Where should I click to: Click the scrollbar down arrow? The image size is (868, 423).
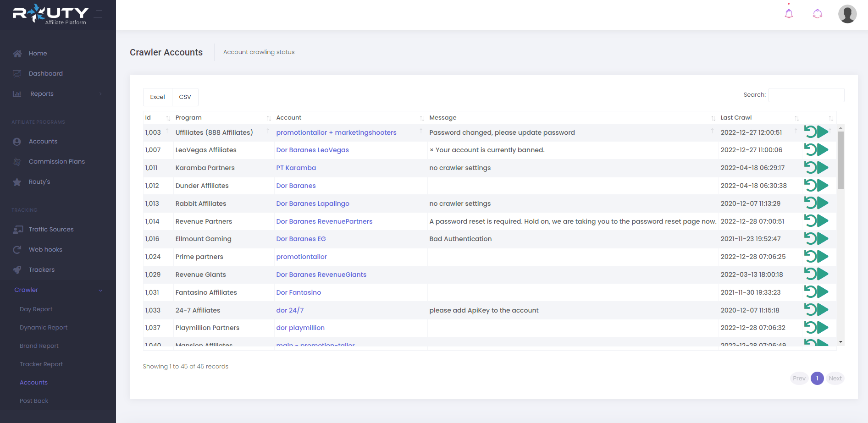pos(840,342)
